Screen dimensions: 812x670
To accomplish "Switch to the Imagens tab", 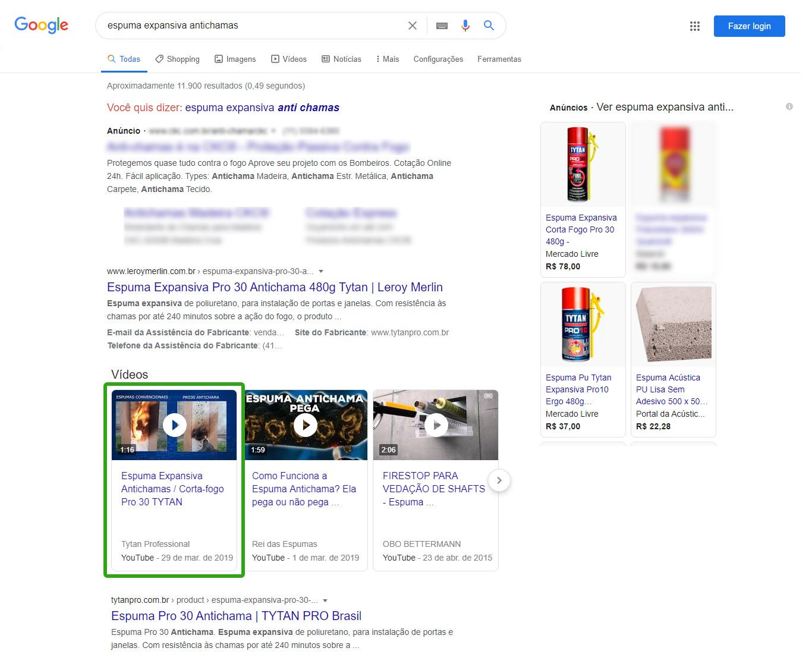I will pyautogui.click(x=235, y=59).
